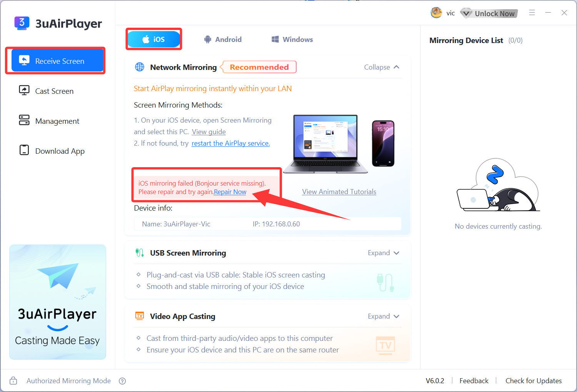Click the USB Screen Mirroring cable icon
The image size is (577, 392).
click(x=139, y=252)
